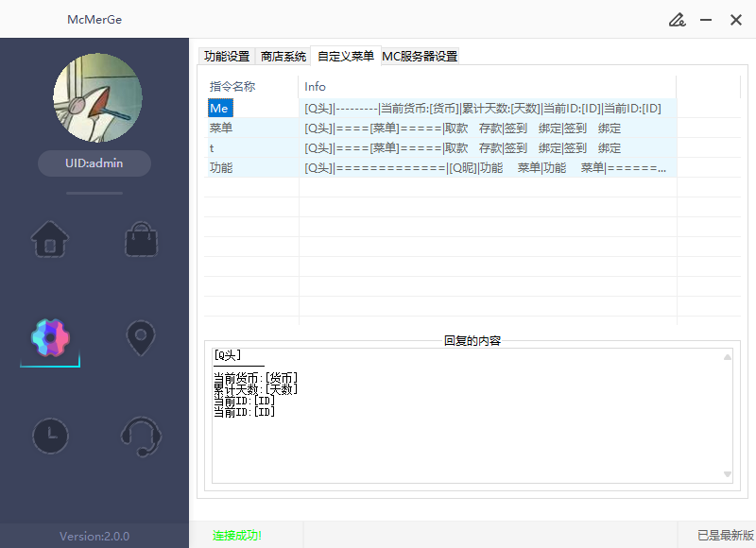The image size is (756, 548).
Task: Click the user avatar picture
Action: click(x=97, y=98)
